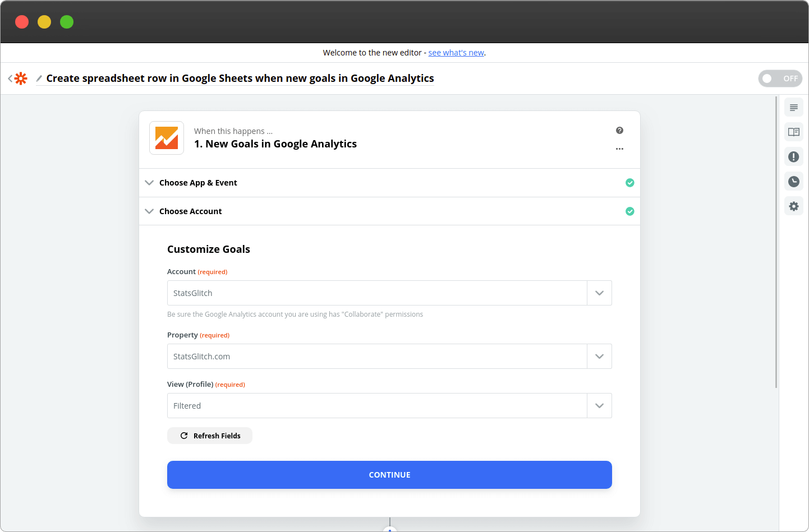Open the three-dot step options menu

[619, 149]
